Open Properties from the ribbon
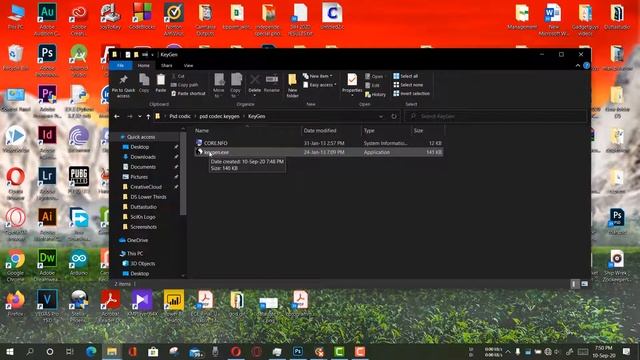 point(352,84)
